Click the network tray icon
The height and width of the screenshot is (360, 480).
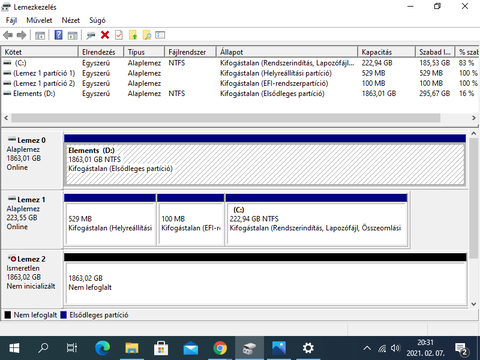pyautogui.click(x=382, y=349)
